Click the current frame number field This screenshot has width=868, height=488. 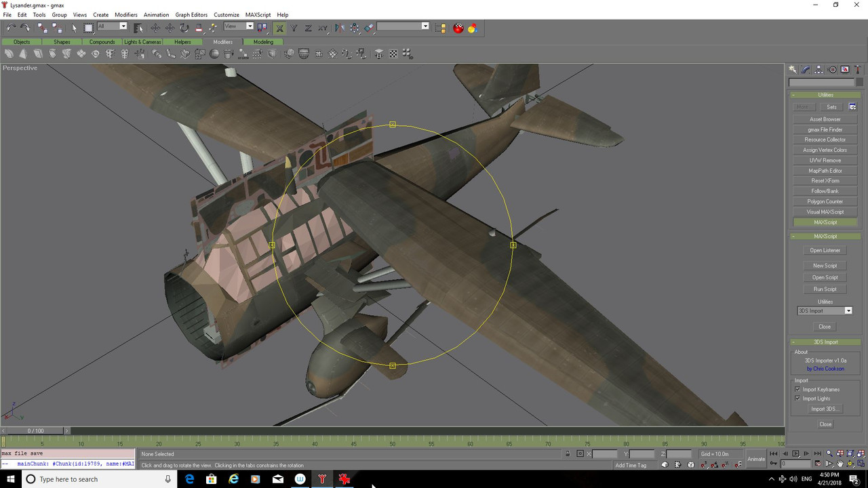[795, 464]
